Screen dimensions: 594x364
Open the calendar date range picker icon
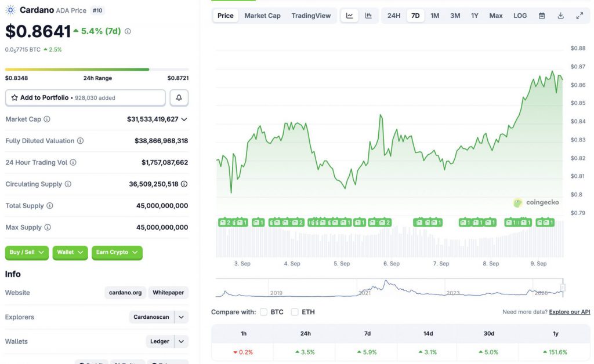(x=542, y=16)
